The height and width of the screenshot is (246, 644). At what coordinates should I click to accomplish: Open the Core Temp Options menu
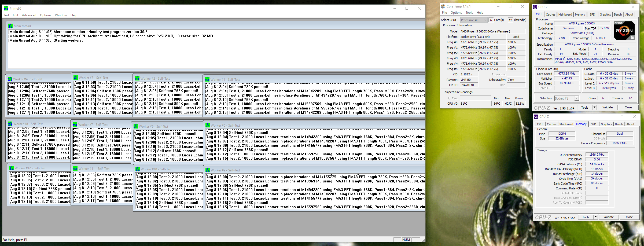coord(456,13)
